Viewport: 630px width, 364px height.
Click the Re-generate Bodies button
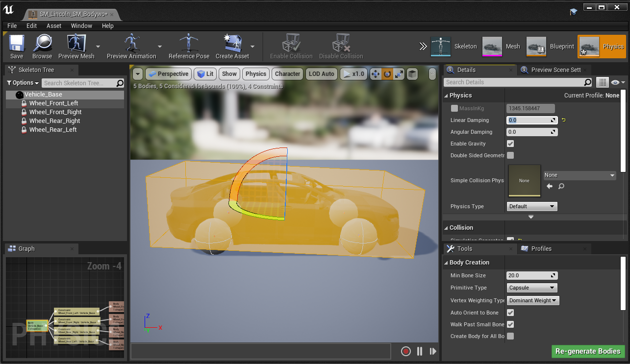pyautogui.click(x=588, y=351)
